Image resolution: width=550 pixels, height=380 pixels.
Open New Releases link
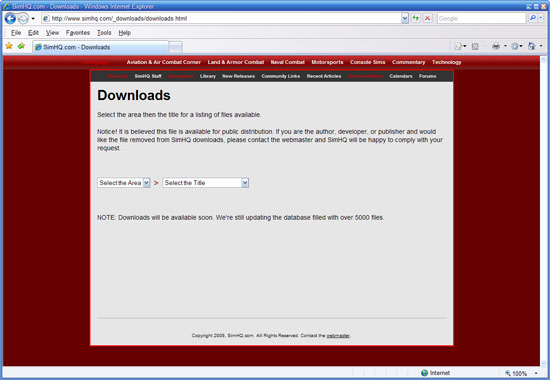pyautogui.click(x=239, y=76)
